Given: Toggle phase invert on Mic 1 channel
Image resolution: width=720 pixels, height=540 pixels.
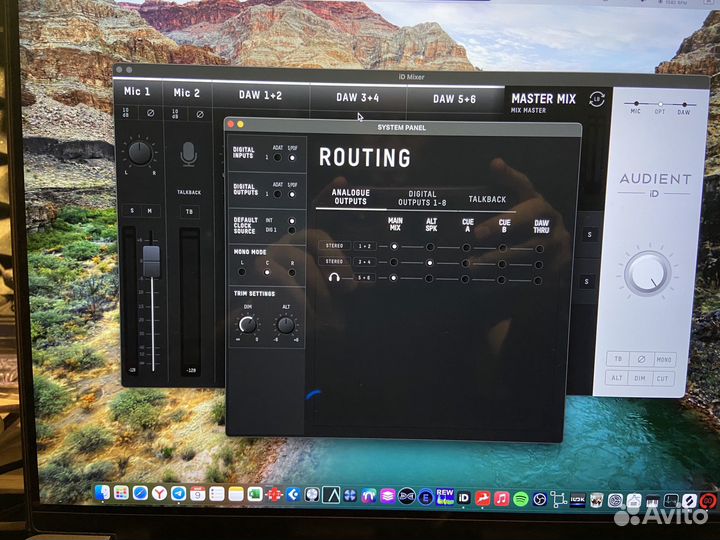Looking at the screenshot, I should (151, 113).
